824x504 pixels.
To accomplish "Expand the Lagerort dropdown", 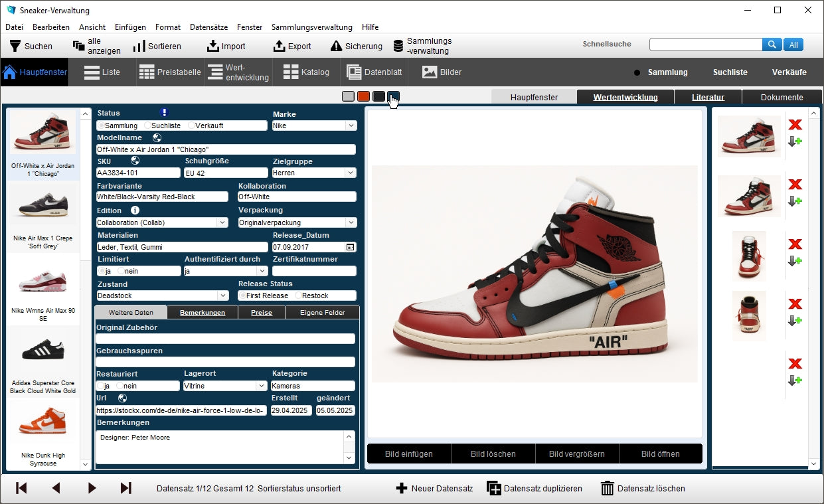I will pyautogui.click(x=261, y=386).
